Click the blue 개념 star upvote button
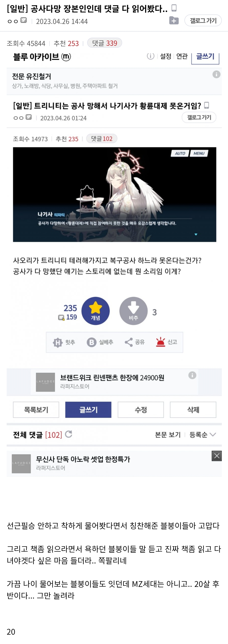Image resolution: width=228 pixels, height=644 pixels. [95, 311]
